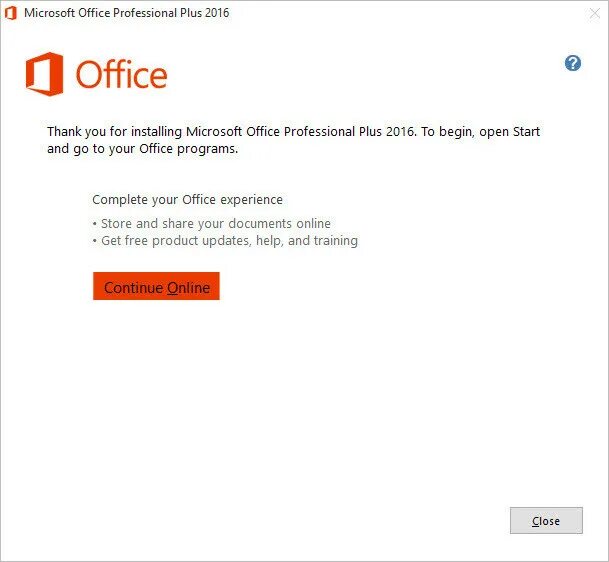Viewport: 609px width, 562px height.
Task: Click the window title "Microsoft Office Professional Plus 2016"
Action: tap(126, 13)
